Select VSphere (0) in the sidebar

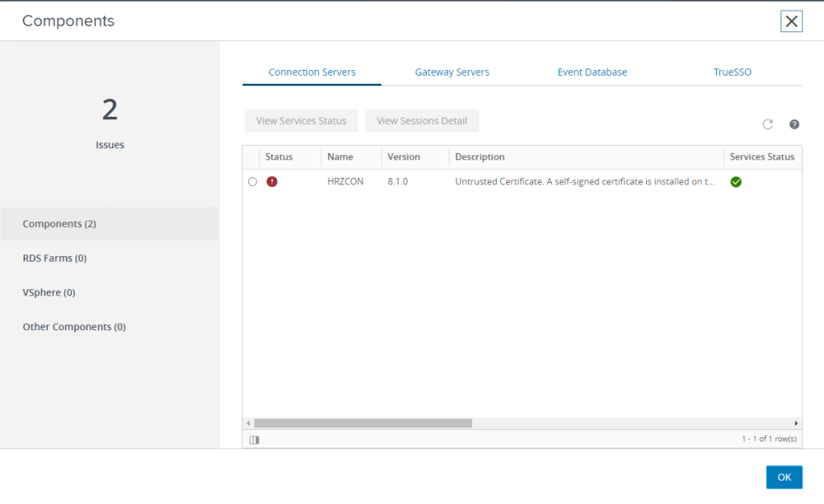pyautogui.click(x=49, y=292)
